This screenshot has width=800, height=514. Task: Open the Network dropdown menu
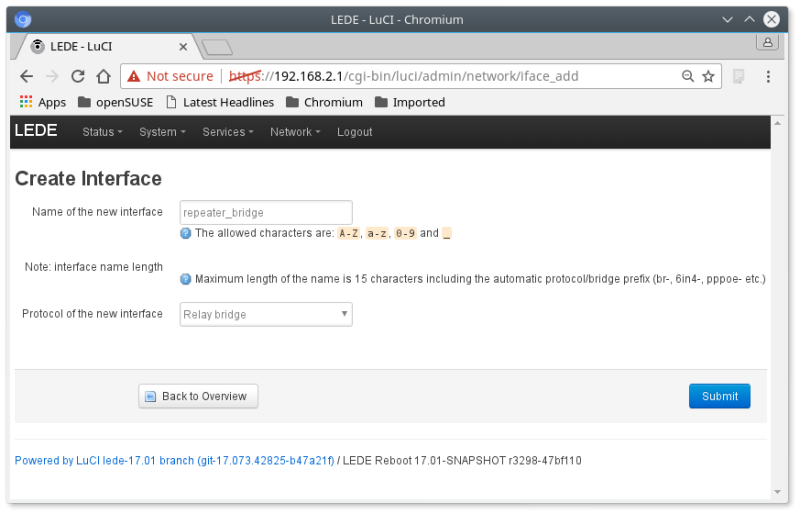click(295, 132)
